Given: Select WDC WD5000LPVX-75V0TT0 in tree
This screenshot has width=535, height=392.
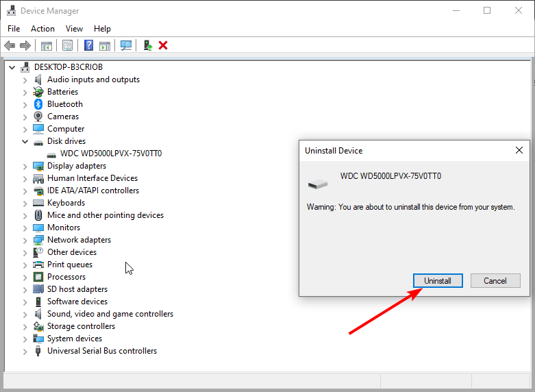Looking at the screenshot, I should pyautogui.click(x=111, y=154).
